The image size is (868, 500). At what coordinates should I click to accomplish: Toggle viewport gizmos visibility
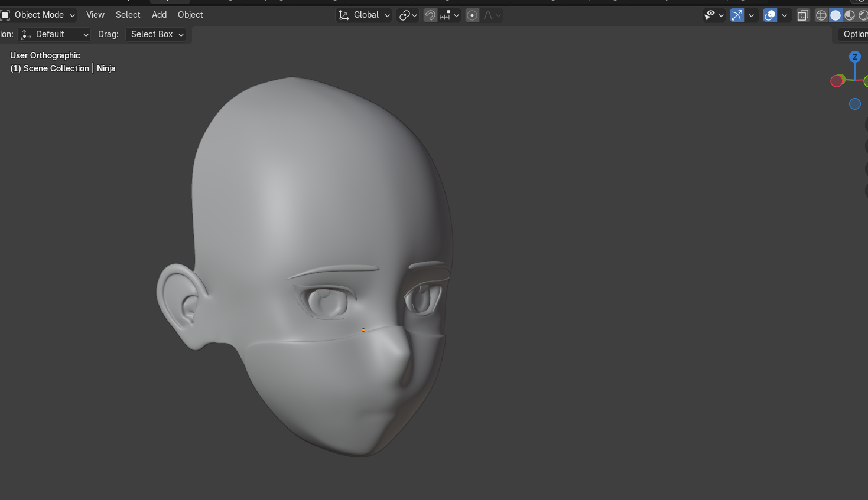tap(737, 15)
